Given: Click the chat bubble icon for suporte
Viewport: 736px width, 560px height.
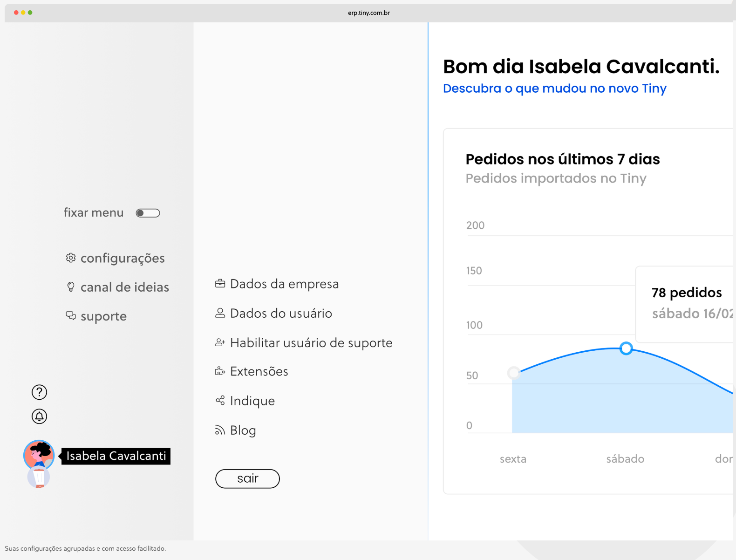Looking at the screenshot, I should 71,316.
